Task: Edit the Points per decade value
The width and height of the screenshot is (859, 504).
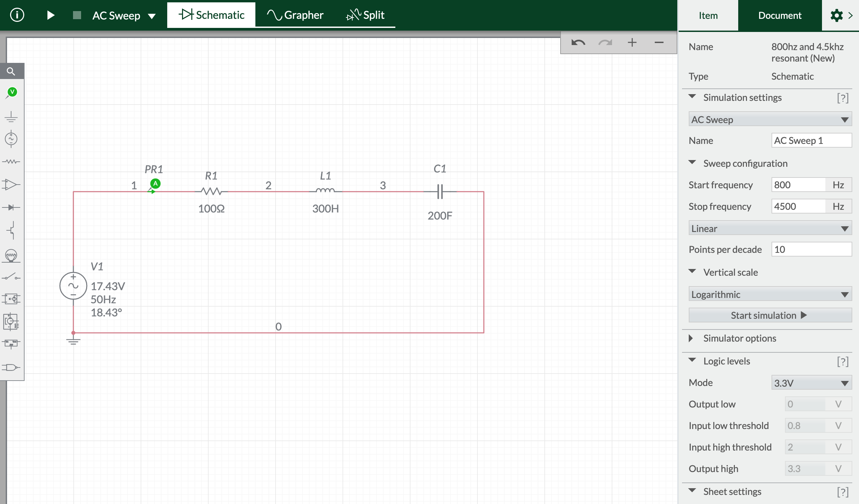Action: tap(811, 249)
